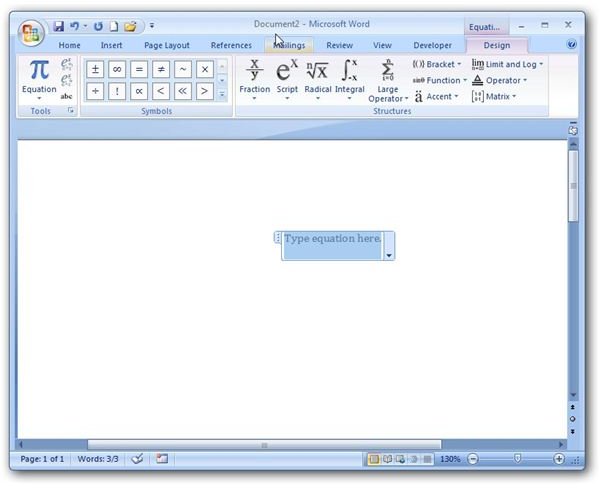Open the Tools group dialog launcher
This screenshot has height=488, width=600.
click(x=70, y=110)
